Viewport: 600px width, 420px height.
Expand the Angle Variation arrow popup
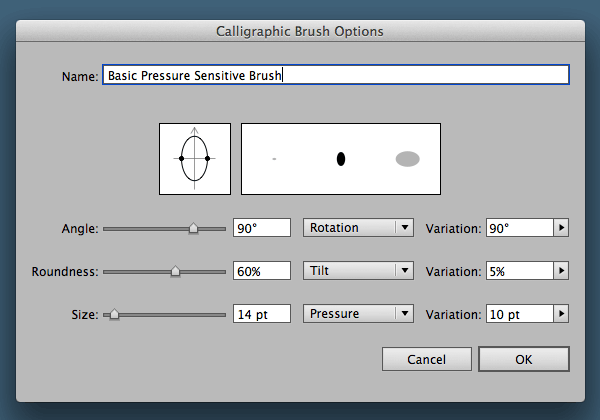561,228
